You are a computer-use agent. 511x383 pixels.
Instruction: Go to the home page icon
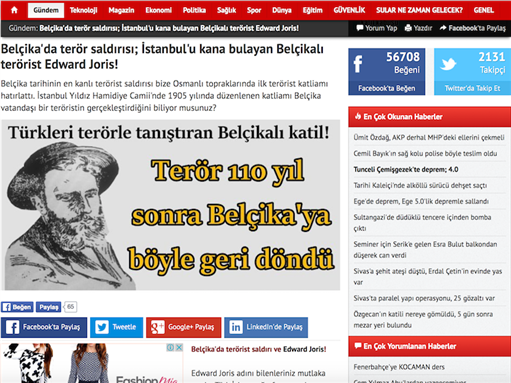click(14, 10)
